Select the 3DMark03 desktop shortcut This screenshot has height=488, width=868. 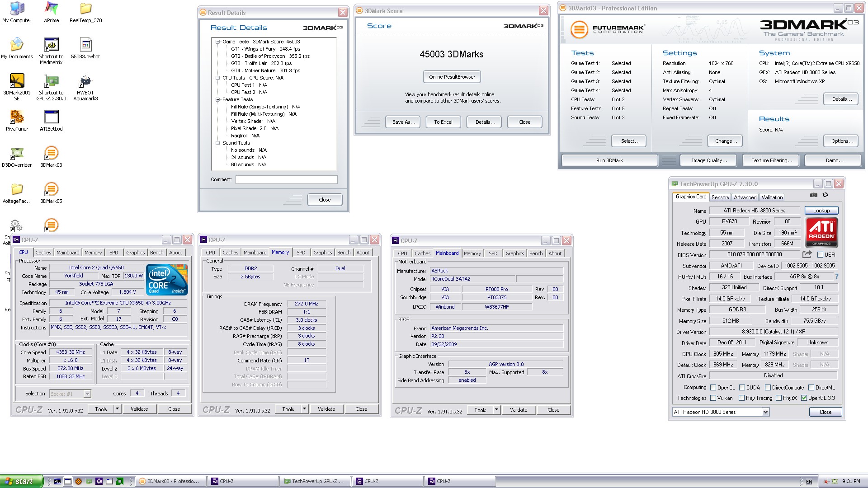coord(51,157)
